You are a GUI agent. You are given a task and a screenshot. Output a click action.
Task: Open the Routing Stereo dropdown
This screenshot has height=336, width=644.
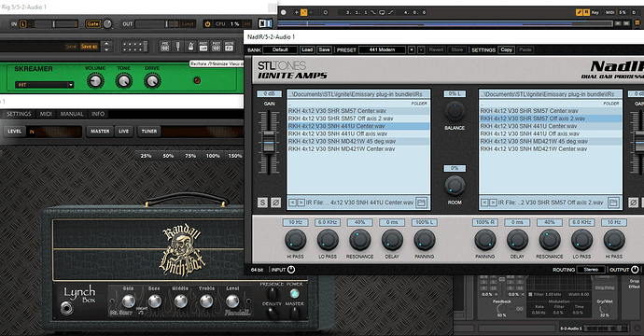coord(591,270)
